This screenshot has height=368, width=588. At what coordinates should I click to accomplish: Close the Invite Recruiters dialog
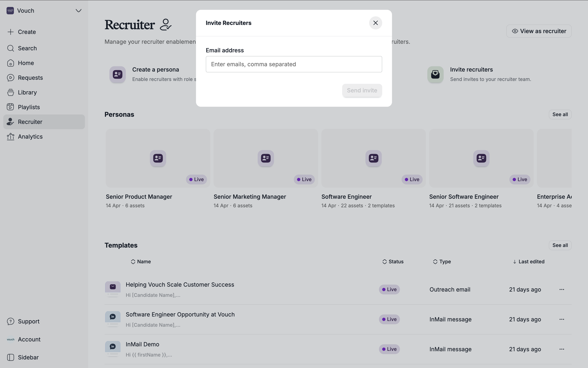pyautogui.click(x=375, y=23)
